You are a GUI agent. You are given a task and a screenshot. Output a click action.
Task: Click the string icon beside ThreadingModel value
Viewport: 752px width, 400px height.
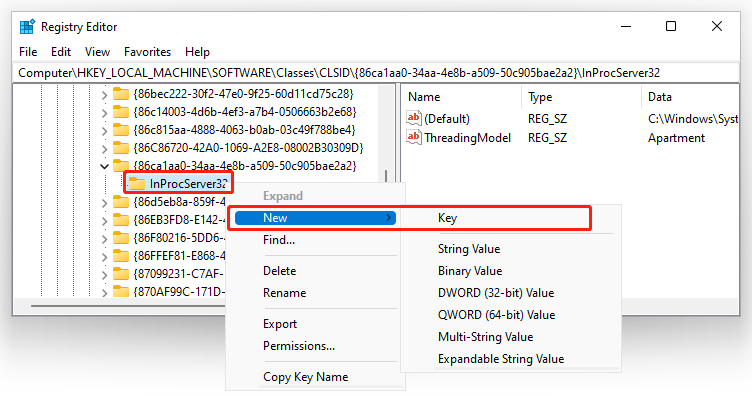(413, 137)
